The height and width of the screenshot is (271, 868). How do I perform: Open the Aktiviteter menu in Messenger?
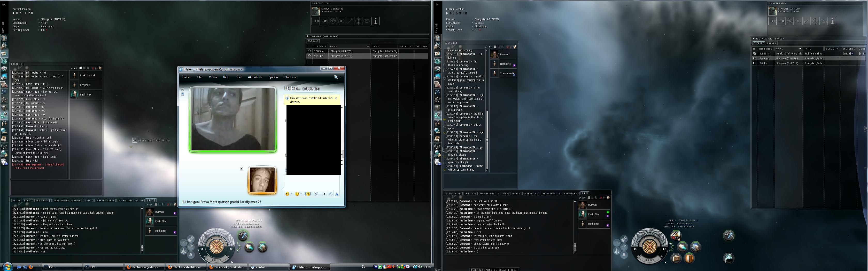click(x=255, y=77)
